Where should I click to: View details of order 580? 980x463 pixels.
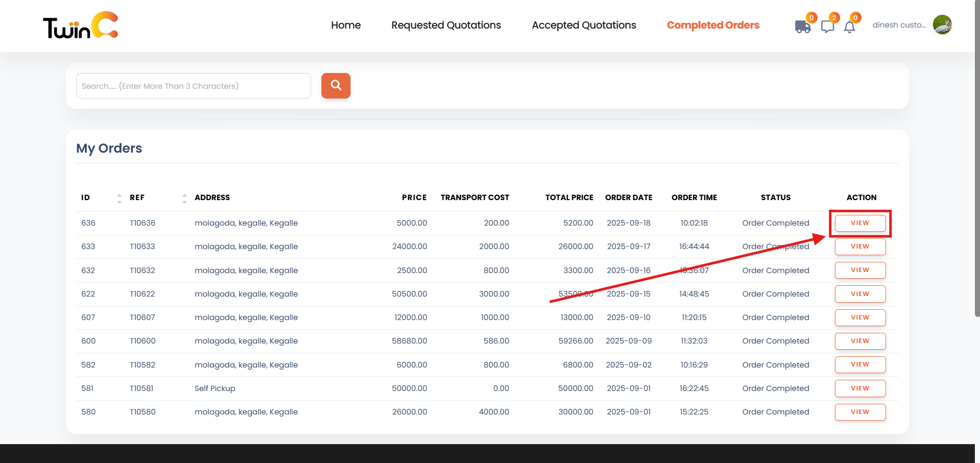click(x=860, y=412)
